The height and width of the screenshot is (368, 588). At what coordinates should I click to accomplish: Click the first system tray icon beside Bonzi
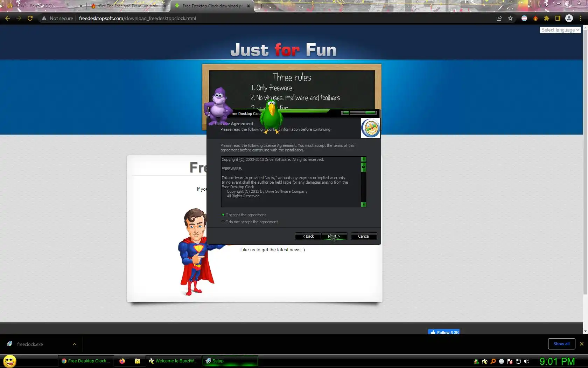point(476,361)
